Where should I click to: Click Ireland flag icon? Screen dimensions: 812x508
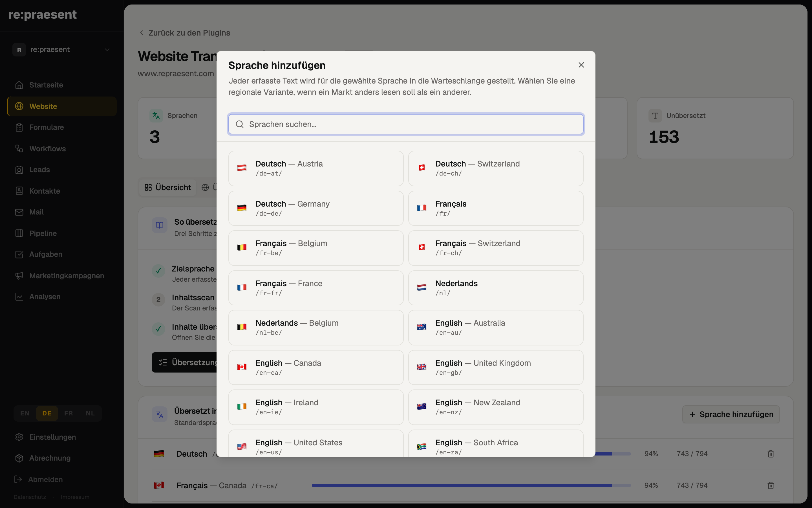[x=242, y=406]
